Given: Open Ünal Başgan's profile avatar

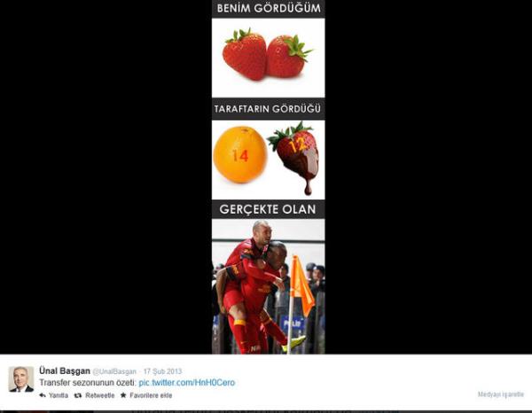Looking at the screenshot, I should [x=21, y=379].
